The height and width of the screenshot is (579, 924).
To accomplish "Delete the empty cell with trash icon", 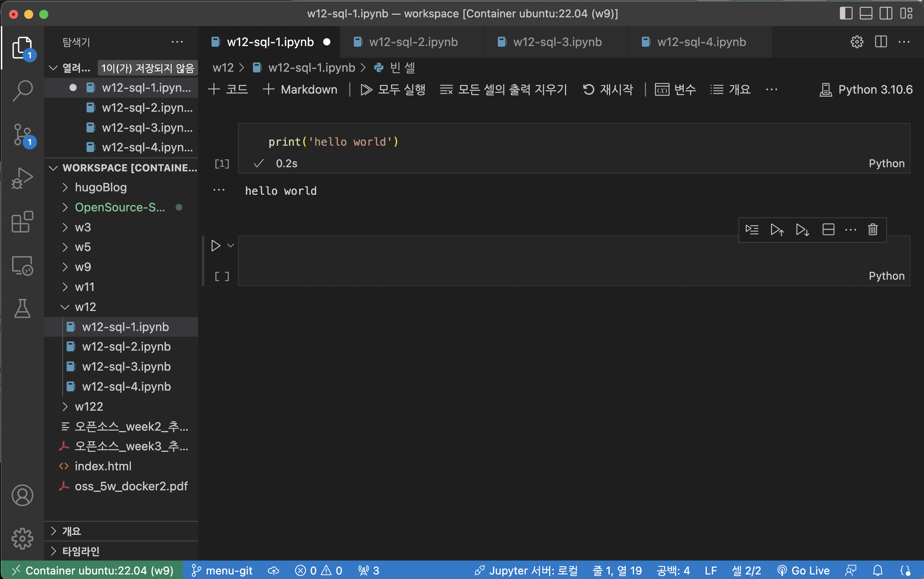I will click(x=873, y=230).
